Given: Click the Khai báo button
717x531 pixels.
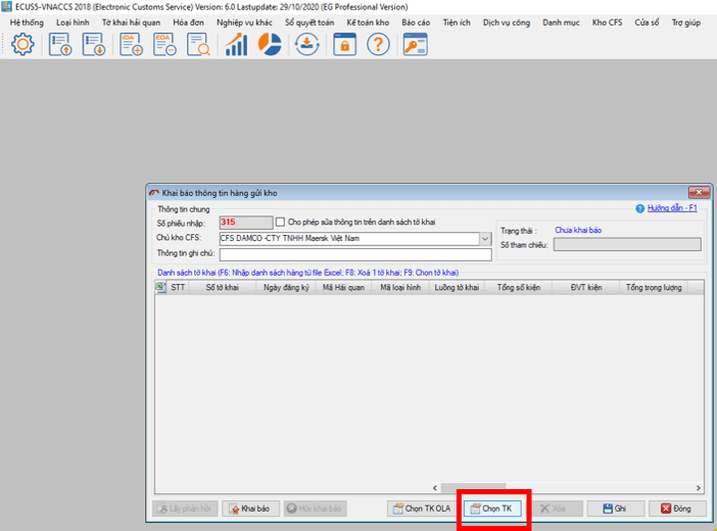Looking at the screenshot, I should point(250,509).
